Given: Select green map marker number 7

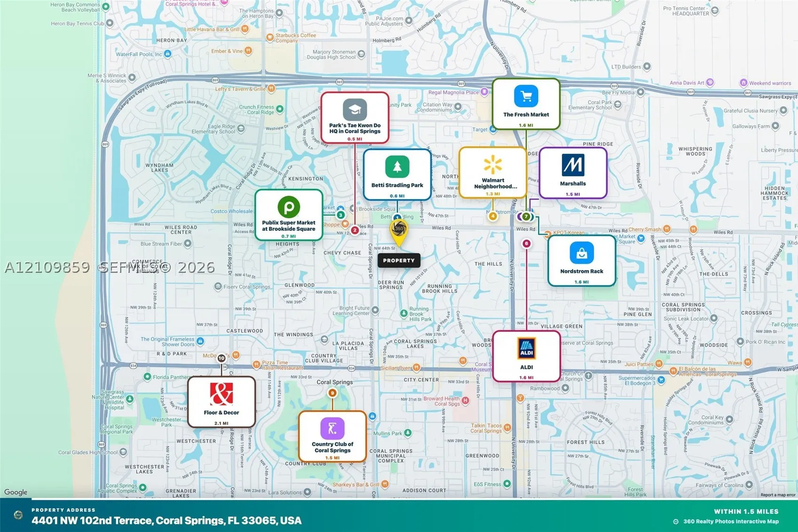Looking at the screenshot, I should click(526, 216).
